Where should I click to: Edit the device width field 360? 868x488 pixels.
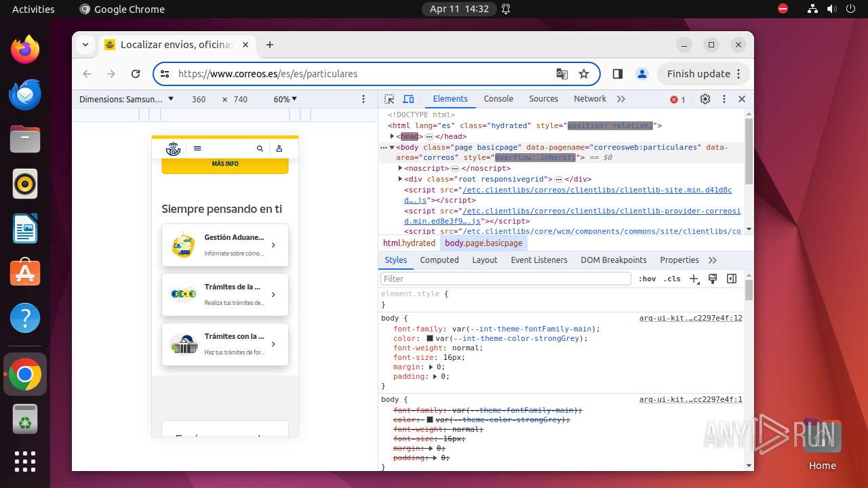click(199, 99)
